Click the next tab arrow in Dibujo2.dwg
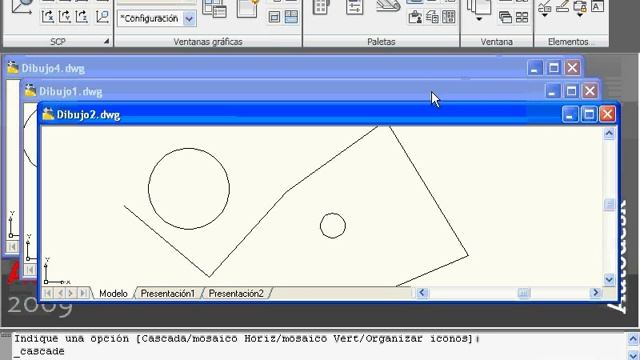The image size is (640, 360). [71, 293]
